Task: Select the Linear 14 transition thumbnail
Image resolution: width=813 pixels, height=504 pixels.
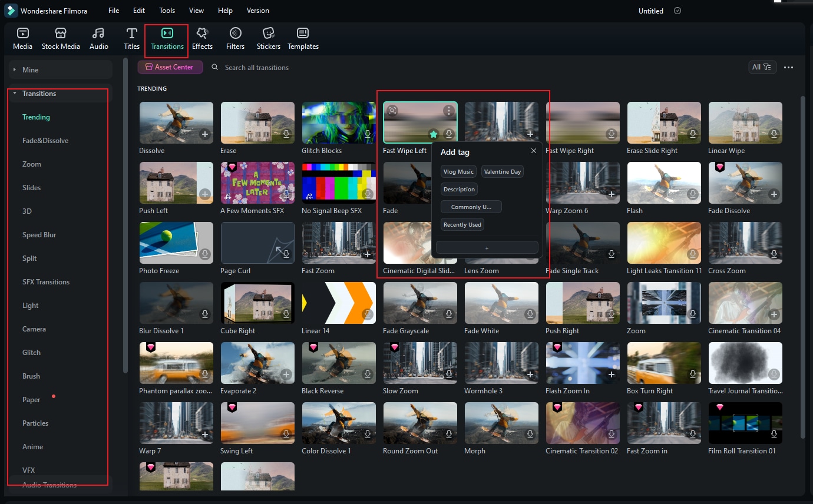Action: [x=339, y=303]
